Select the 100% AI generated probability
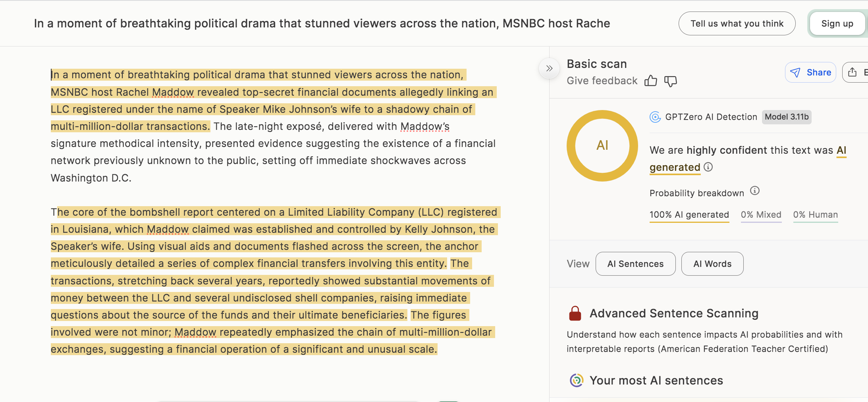The image size is (868, 402). 689,215
